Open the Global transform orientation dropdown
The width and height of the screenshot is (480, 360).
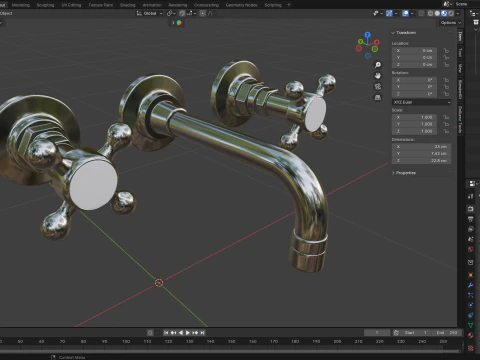click(149, 13)
